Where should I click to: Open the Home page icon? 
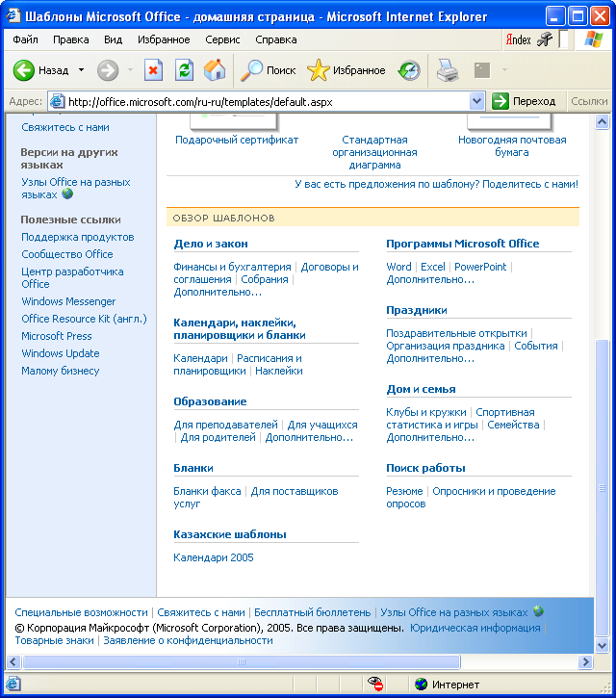click(215, 70)
